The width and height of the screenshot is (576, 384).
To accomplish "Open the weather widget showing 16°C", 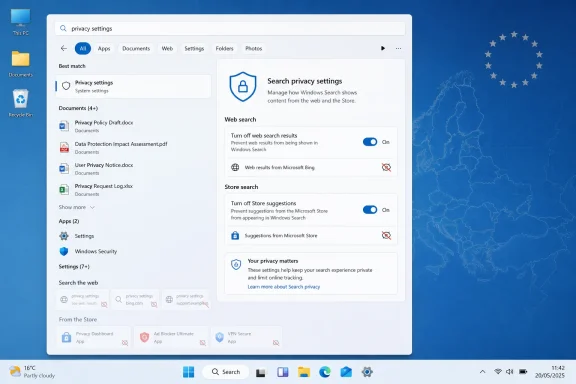I will (32, 372).
